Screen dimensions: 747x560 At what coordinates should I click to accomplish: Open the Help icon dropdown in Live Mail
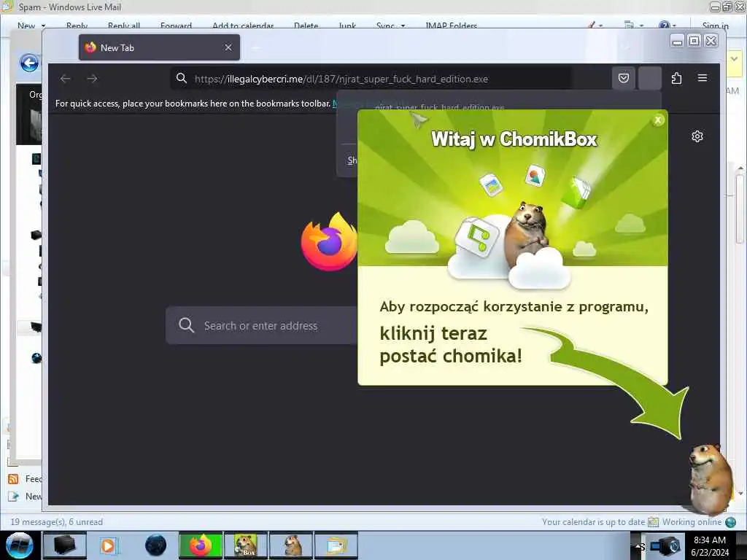[x=667, y=26]
